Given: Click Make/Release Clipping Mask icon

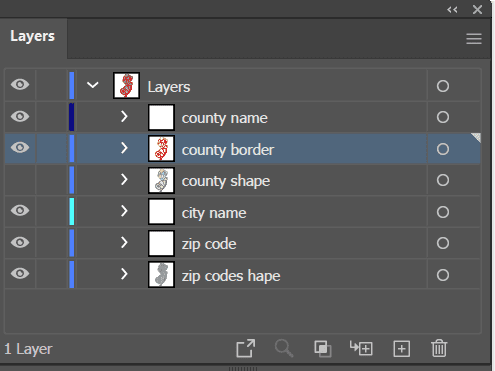Looking at the screenshot, I should click(x=323, y=349).
